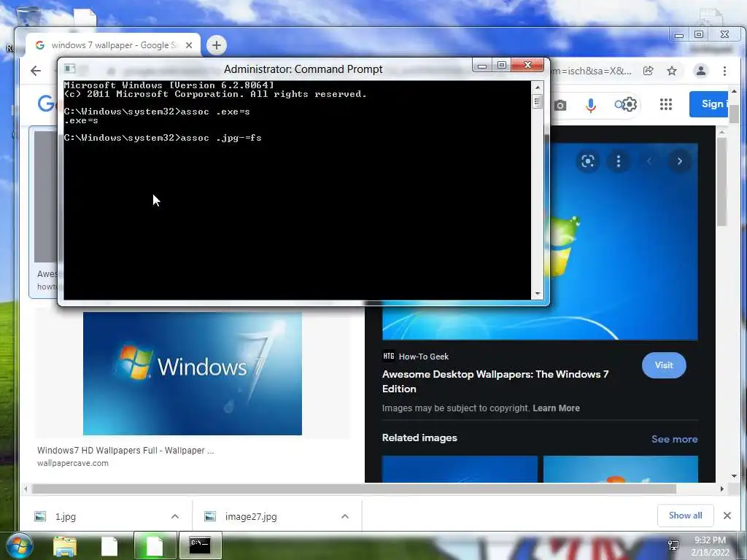Image resolution: width=747 pixels, height=560 pixels.
Task: Click 'Windows7 HD Wallpapers Full' result title
Action: (125, 451)
